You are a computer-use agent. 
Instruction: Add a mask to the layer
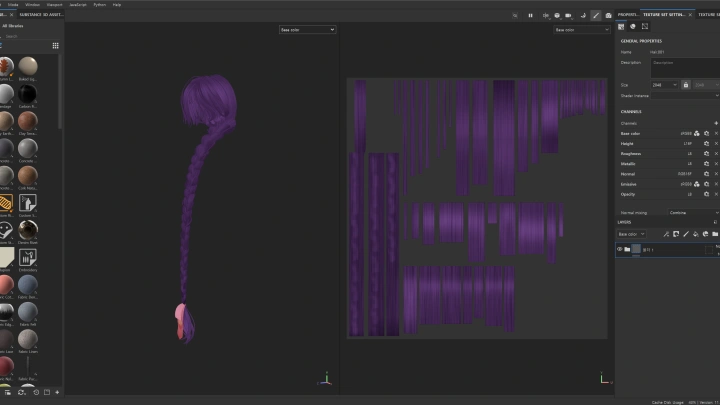[676, 234]
